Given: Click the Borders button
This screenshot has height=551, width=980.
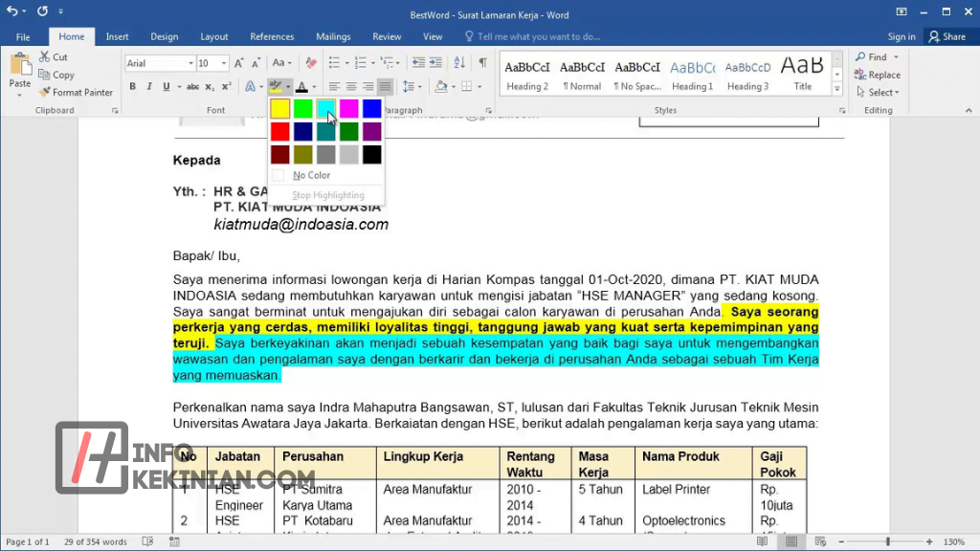Looking at the screenshot, I should [x=467, y=87].
